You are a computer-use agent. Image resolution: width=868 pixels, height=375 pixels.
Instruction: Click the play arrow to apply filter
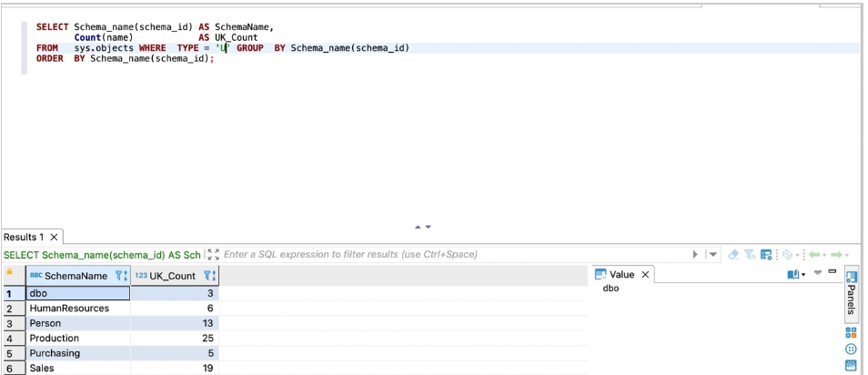click(x=695, y=254)
